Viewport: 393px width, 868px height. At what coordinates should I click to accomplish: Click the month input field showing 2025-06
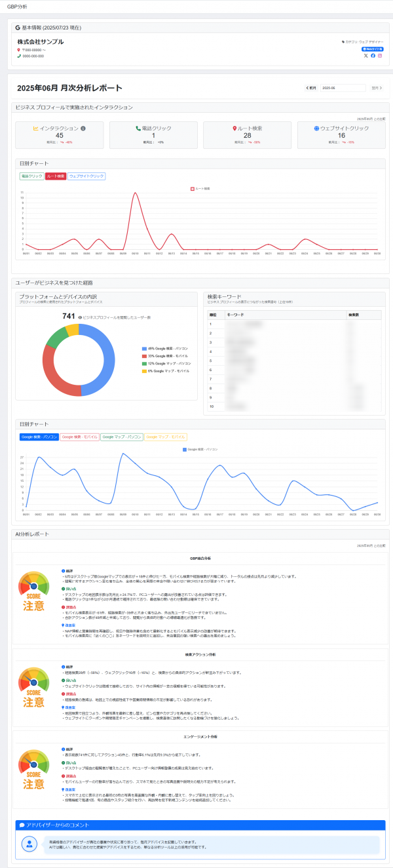343,87
